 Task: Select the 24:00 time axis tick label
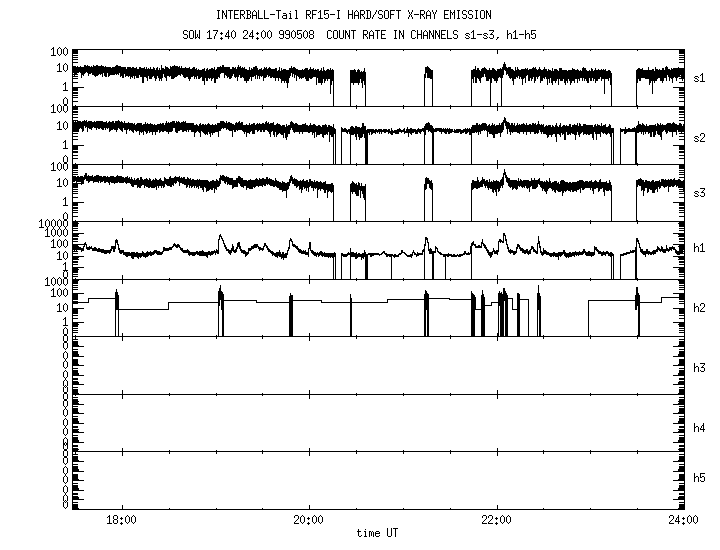point(683,520)
